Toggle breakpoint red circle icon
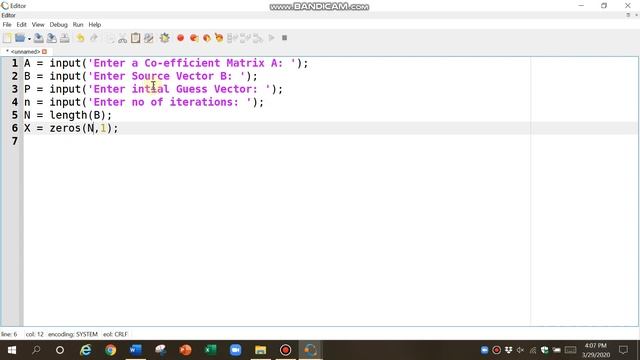 180,38
